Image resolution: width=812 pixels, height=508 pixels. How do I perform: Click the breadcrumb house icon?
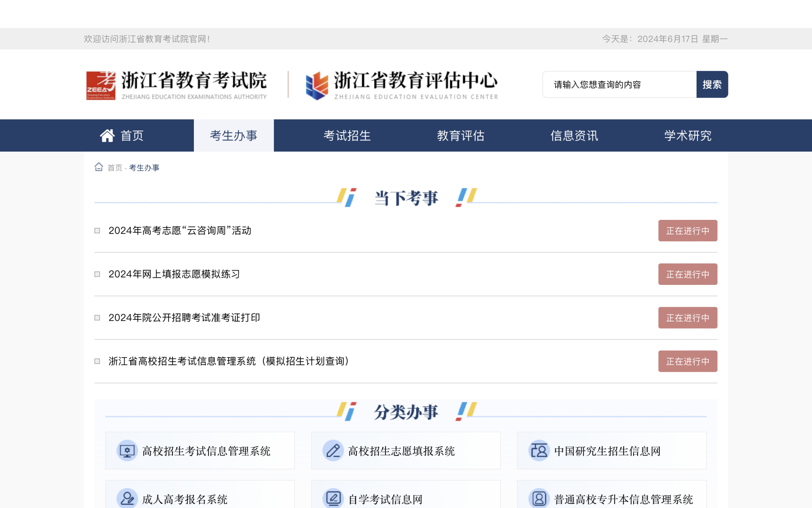[x=99, y=167]
